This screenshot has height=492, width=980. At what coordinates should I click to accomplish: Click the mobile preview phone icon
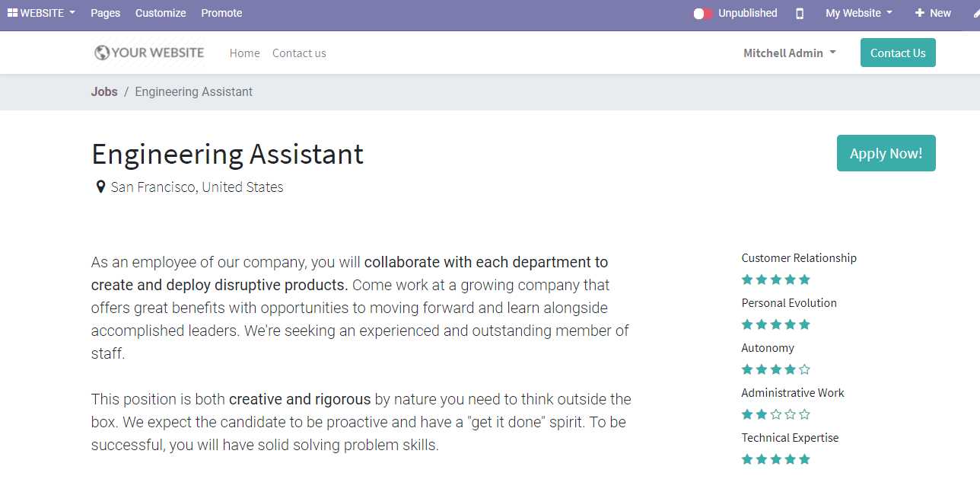pyautogui.click(x=800, y=13)
